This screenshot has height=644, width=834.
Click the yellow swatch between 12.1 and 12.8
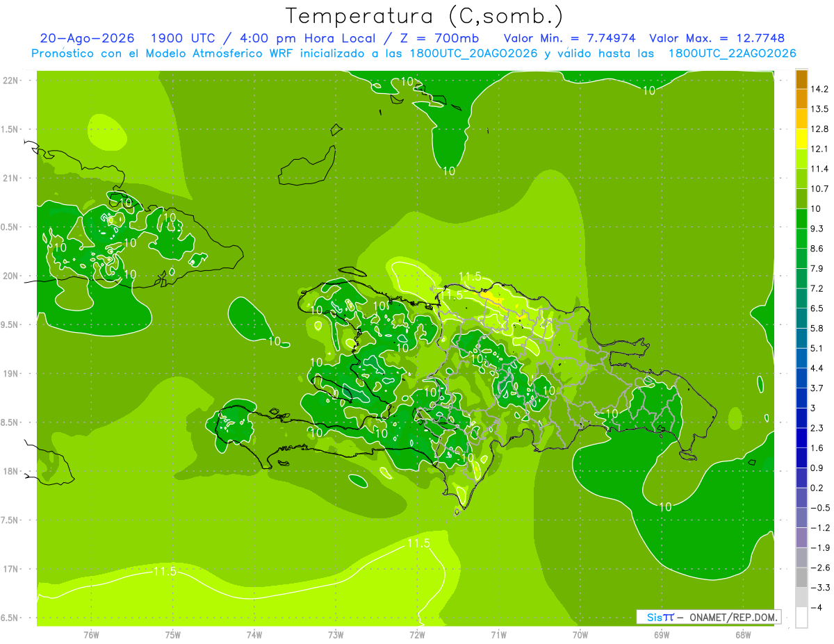tap(801, 139)
